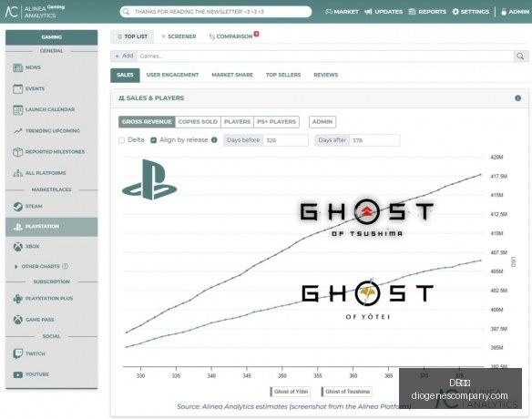Select the Gross Revenue toggle
The height and width of the screenshot is (419, 532).
tap(147, 122)
